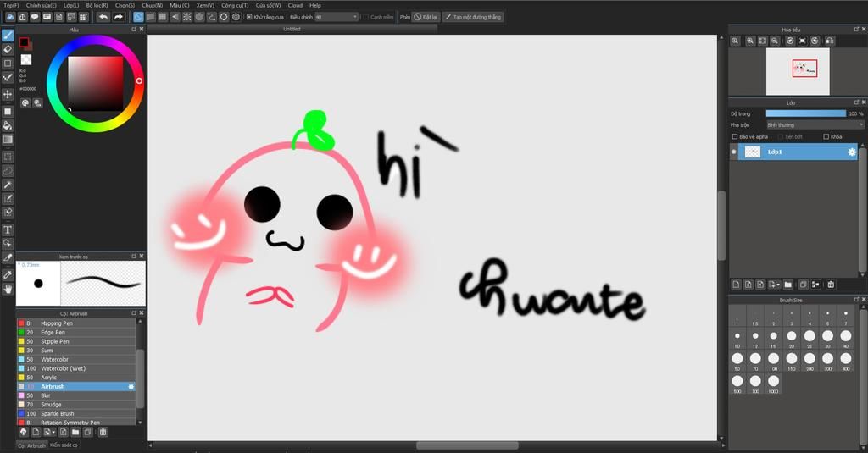
Task: Turn off snap icon in toolbar
Action: (x=138, y=17)
